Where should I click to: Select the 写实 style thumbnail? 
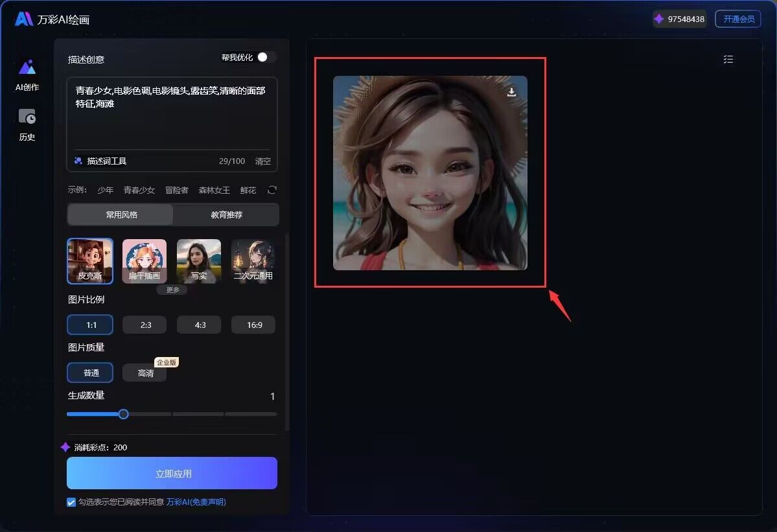point(199,261)
